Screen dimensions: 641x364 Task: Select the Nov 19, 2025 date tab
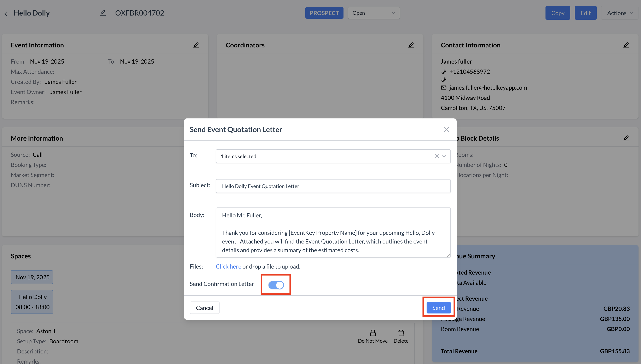(32, 277)
